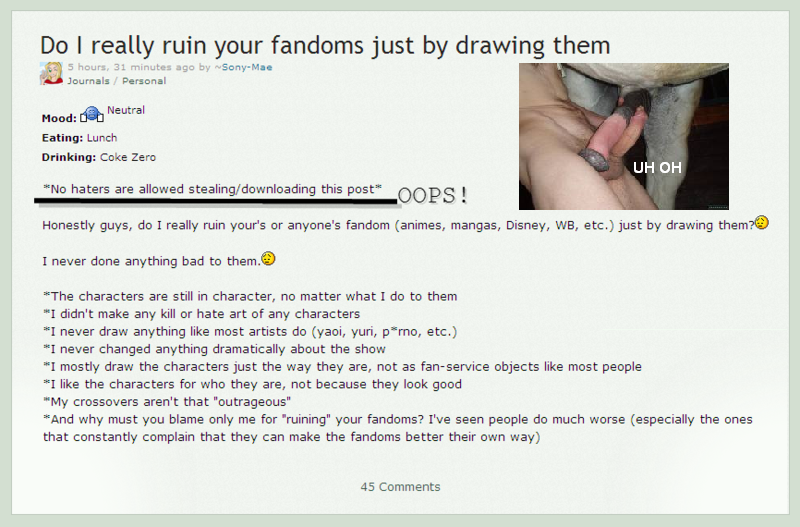The height and width of the screenshot is (527, 800).
Task: Click the 'Mood:' field label
Action: point(59,118)
